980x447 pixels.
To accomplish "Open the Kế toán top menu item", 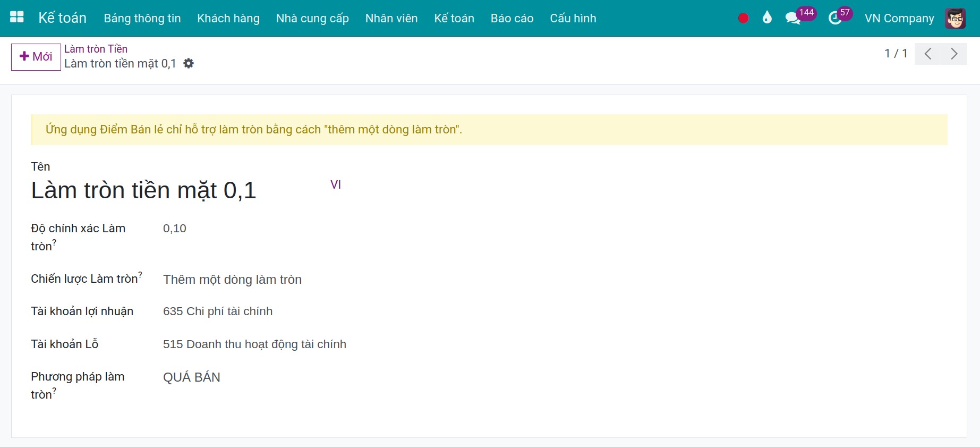I will point(454,18).
